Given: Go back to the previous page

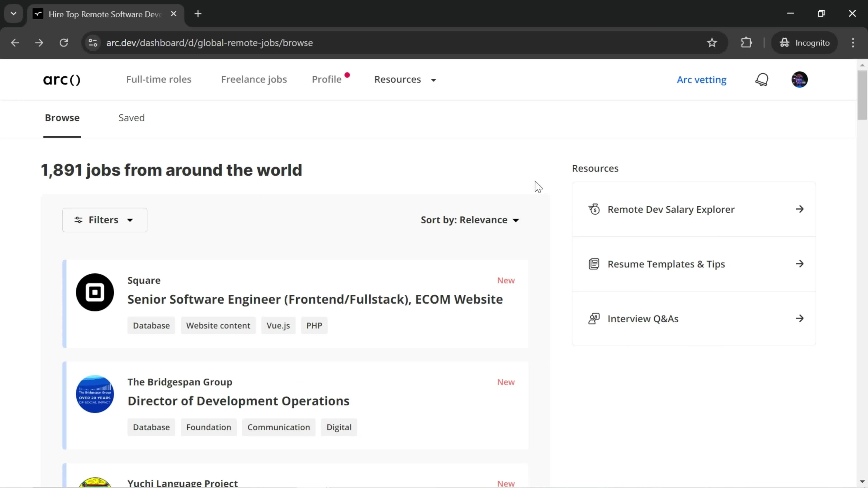Looking at the screenshot, I should point(15,43).
